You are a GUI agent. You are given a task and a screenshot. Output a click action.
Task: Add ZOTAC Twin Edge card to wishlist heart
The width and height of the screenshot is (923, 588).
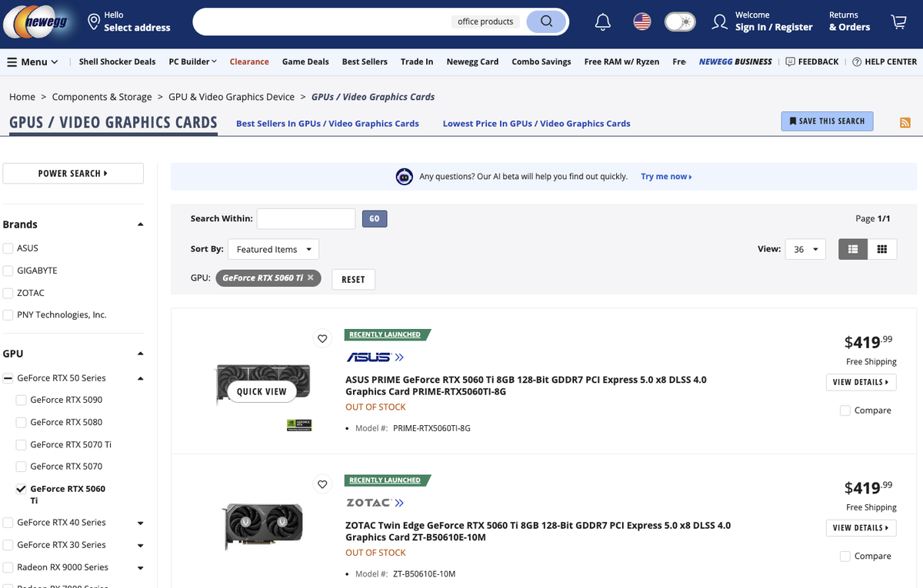point(322,484)
